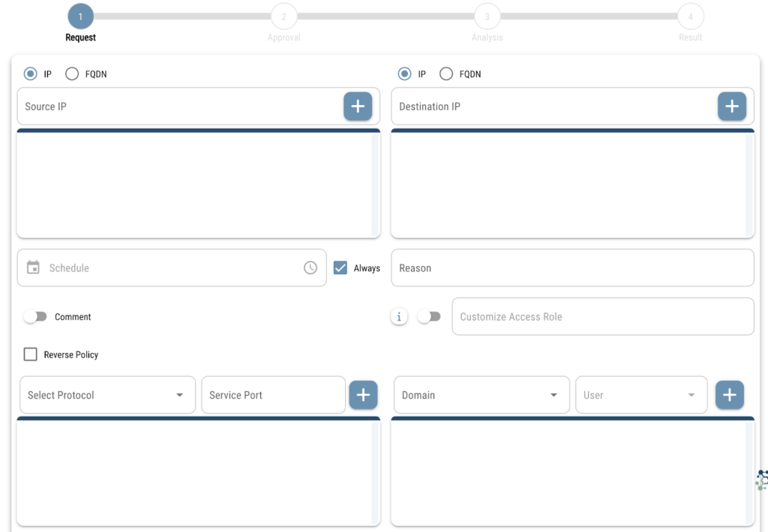
Task: Open the Domain dropdown
Action: point(481,395)
